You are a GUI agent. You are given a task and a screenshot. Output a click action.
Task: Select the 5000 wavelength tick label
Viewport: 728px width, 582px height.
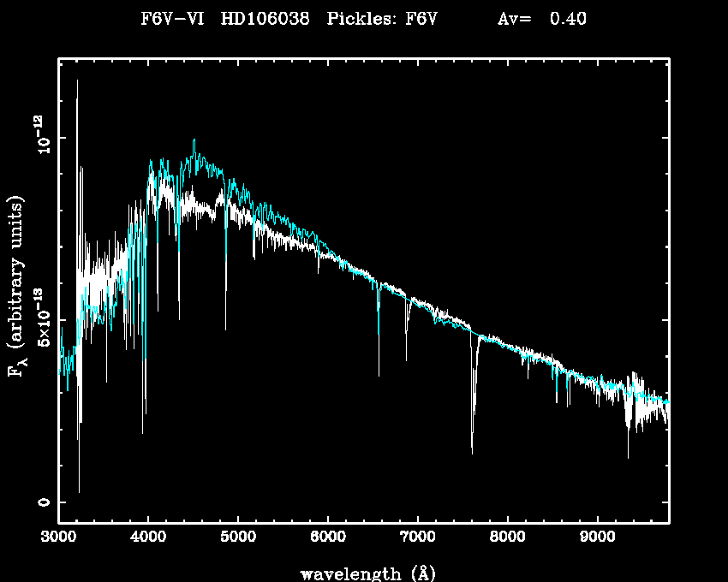[238, 537]
